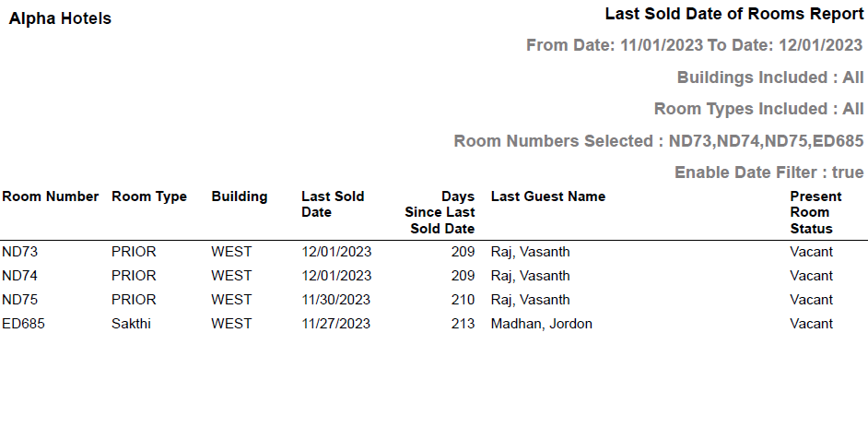Click the Building column header
This screenshot has height=428, width=868.
coord(240,196)
